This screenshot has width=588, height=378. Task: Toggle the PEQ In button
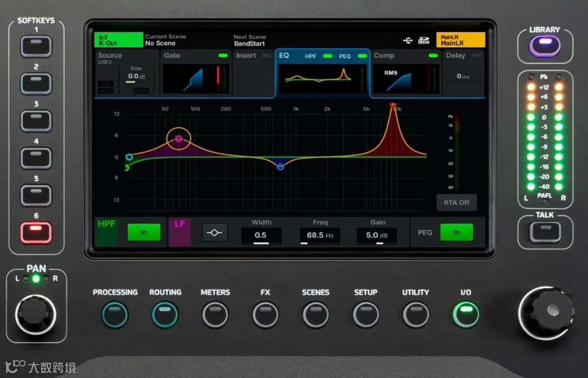(456, 232)
